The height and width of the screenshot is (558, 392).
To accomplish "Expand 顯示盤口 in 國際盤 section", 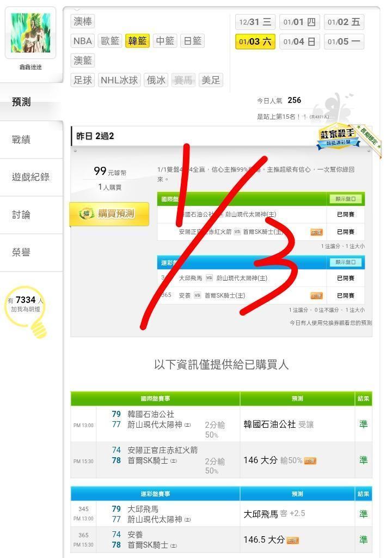I will tap(345, 199).
